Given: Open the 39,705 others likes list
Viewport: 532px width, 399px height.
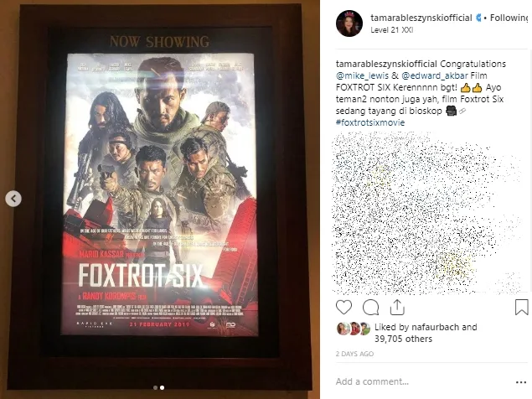Looking at the screenshot, I should [404, 339].
